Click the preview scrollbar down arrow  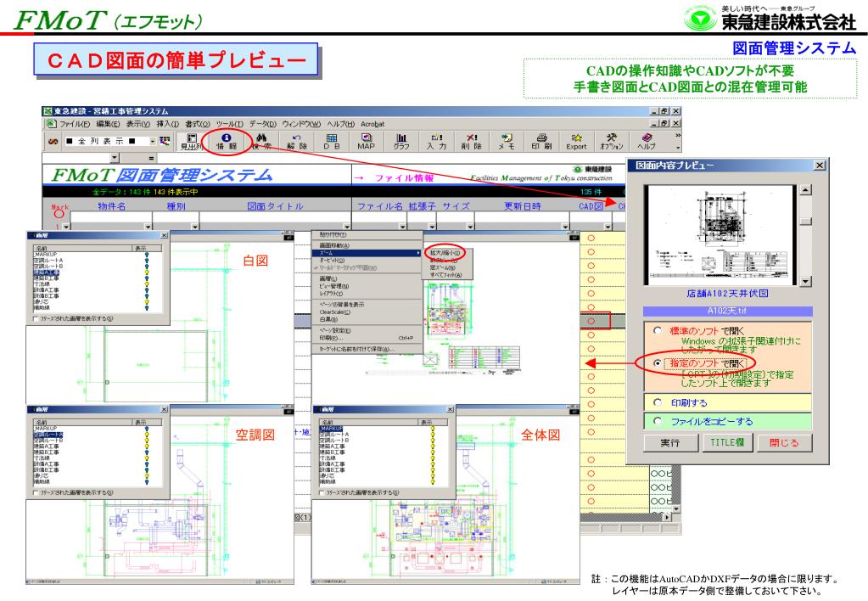pos(806,281)
